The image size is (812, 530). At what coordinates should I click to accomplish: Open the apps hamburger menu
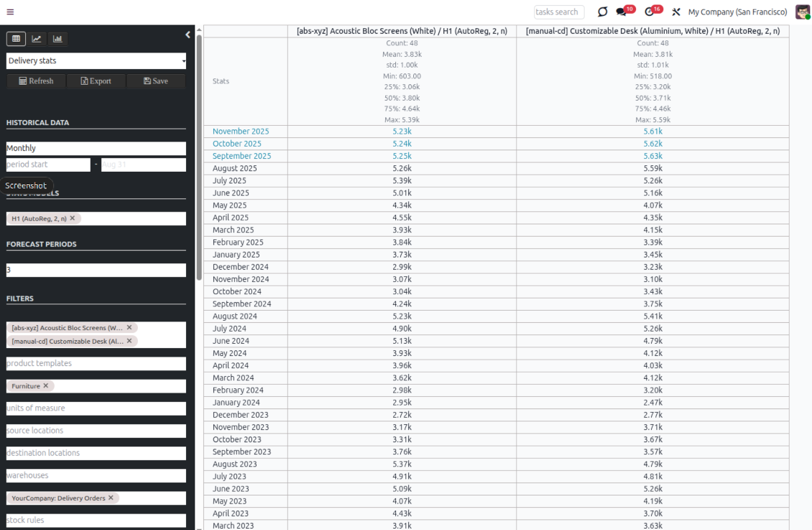[x=10, y=12]
